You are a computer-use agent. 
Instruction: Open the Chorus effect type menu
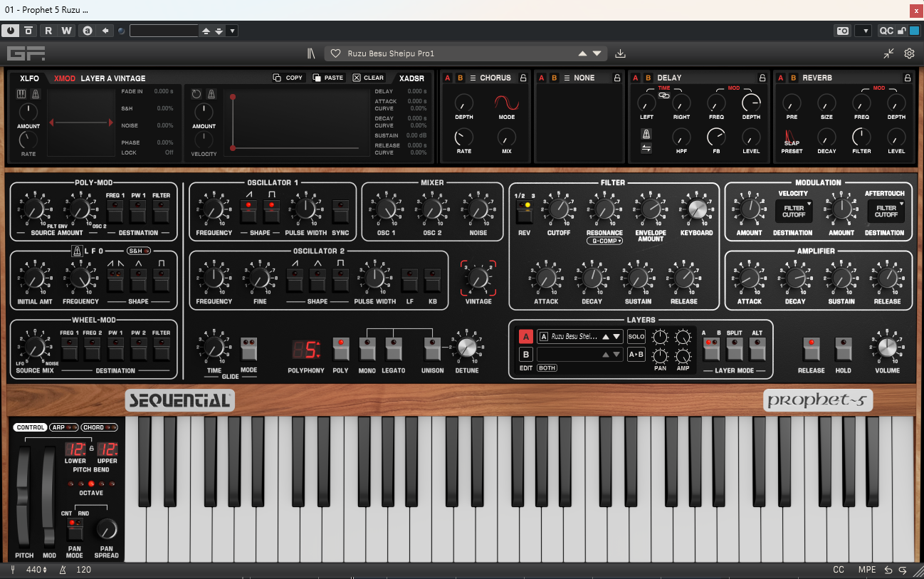click(490, 78)
